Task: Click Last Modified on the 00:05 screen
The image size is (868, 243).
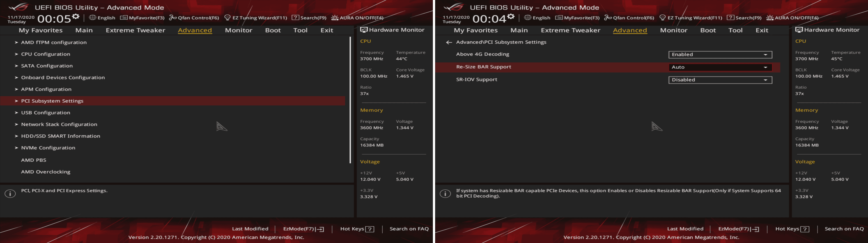Action: point(250,229)
